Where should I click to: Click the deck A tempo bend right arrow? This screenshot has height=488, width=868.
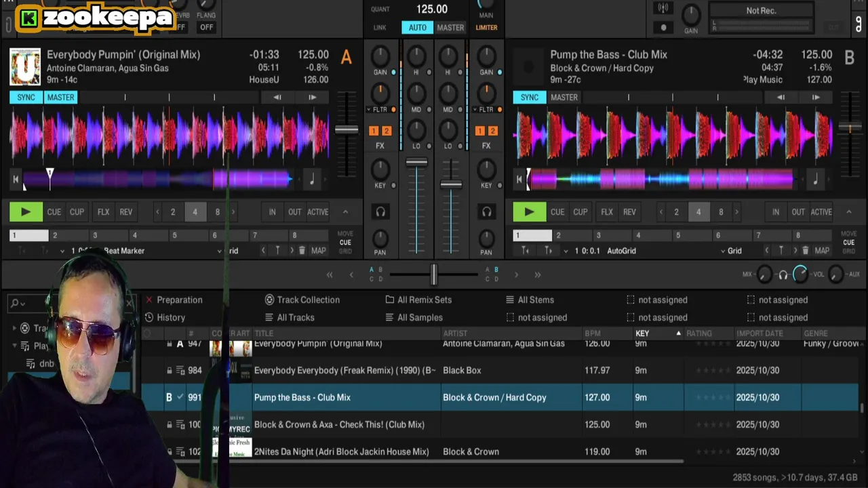pos(312,98)
